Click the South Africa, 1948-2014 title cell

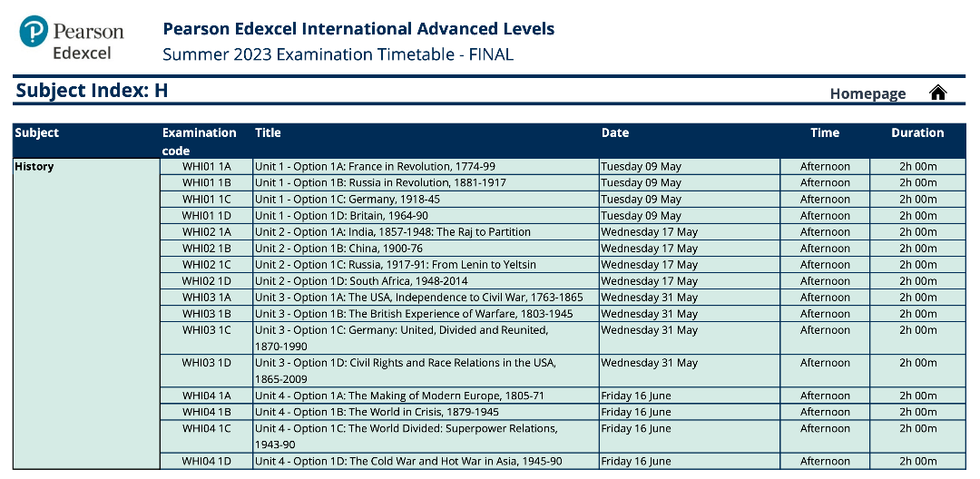426,281
